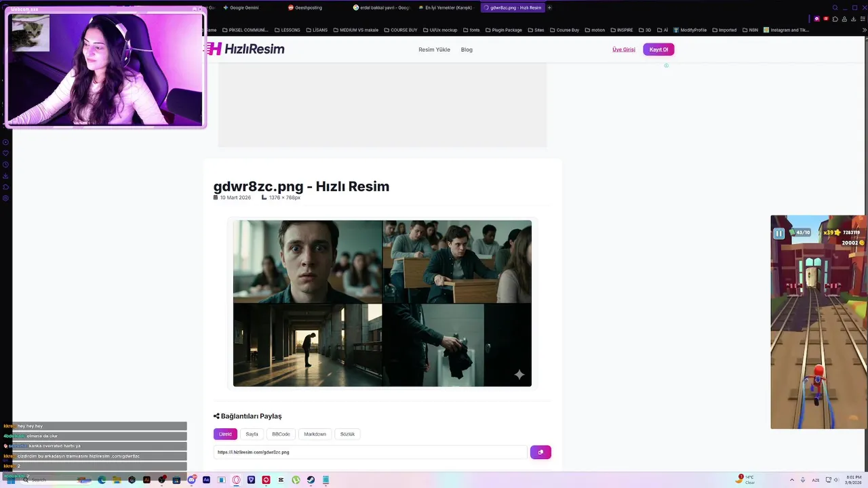The width and height of the screenshot is (868, 488).
Task: Click the HızlıResim logo
Action: pyautogui.click(x=245, y=49)
